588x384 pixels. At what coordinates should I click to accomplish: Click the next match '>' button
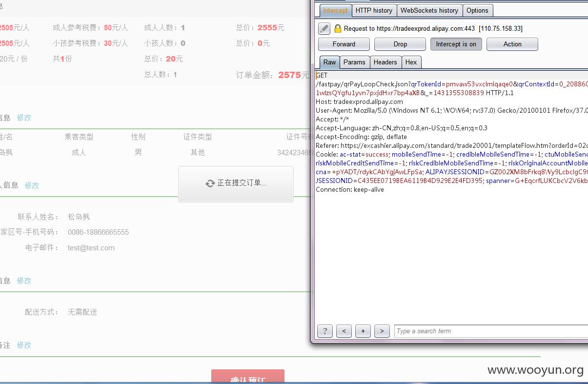click(x=382, y=331)
